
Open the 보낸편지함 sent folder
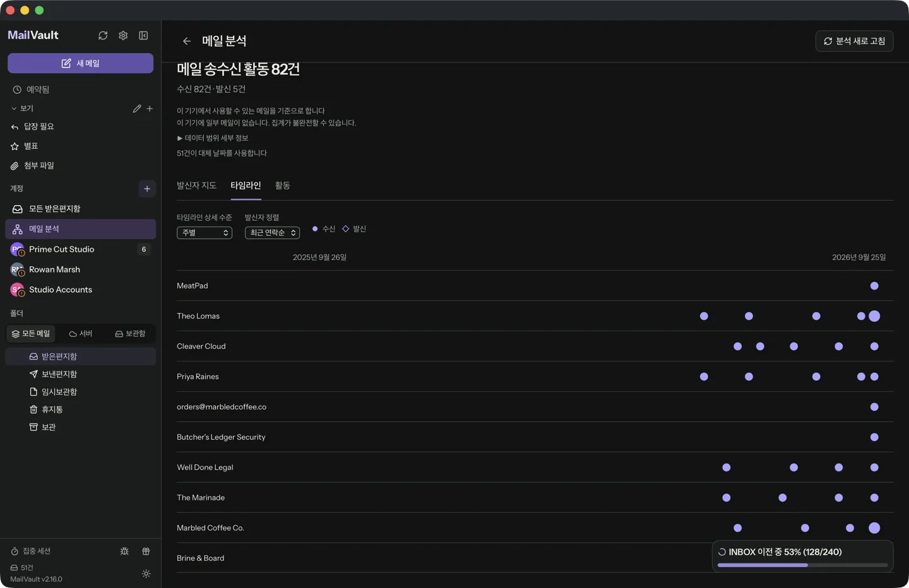(81, 374)
